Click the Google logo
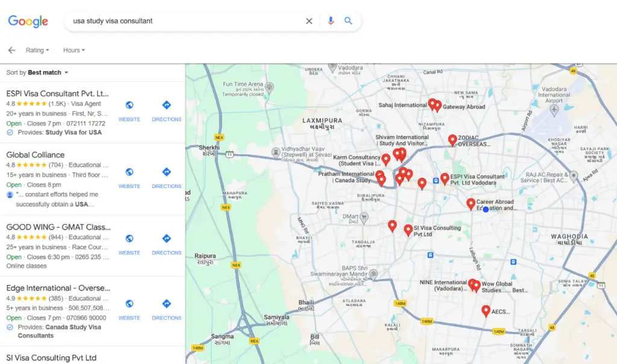617x364 pixels. [28, 20]
